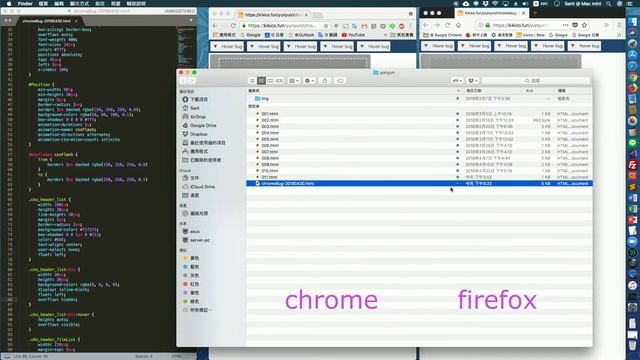
Task: Open the dropdown left of the Dropbox button
Action: pyautogui.click(x=457, y=81)
